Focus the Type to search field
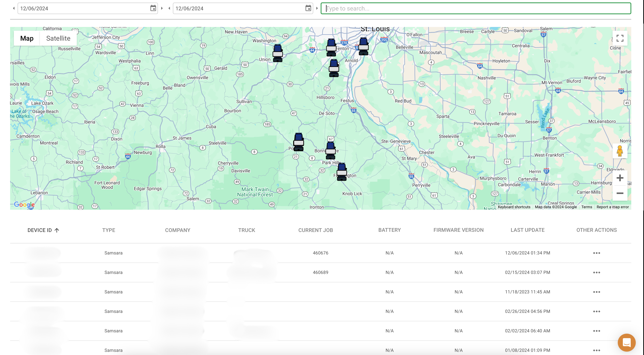The height and width of the screenshot is (355, 644). (476, 8)
